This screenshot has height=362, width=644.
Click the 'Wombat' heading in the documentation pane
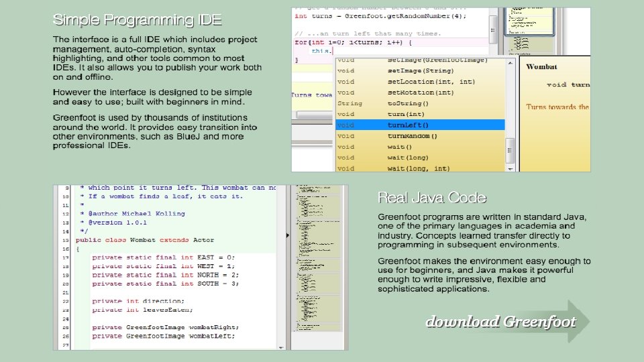click(x=541, y=66)
